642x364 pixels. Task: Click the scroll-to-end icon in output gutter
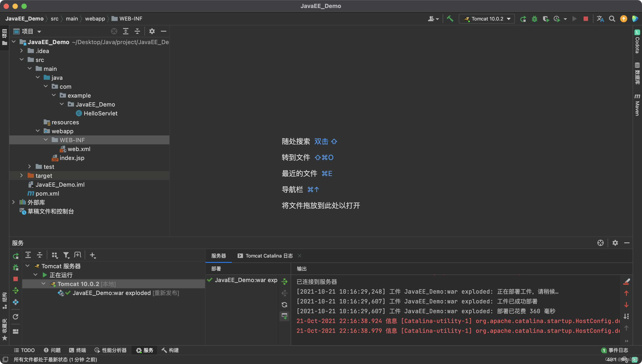pyautogui.click(x=626, y=316)
